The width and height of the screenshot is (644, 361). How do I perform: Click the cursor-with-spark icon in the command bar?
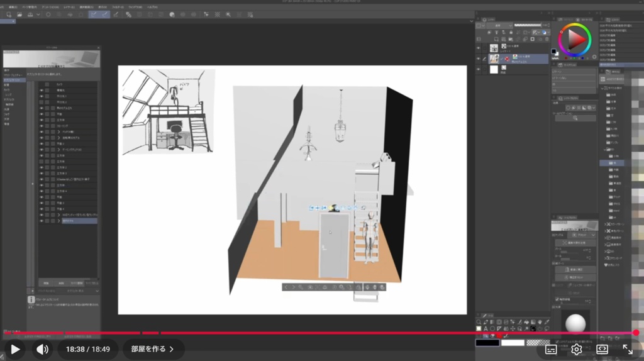(x=206, y=14)
